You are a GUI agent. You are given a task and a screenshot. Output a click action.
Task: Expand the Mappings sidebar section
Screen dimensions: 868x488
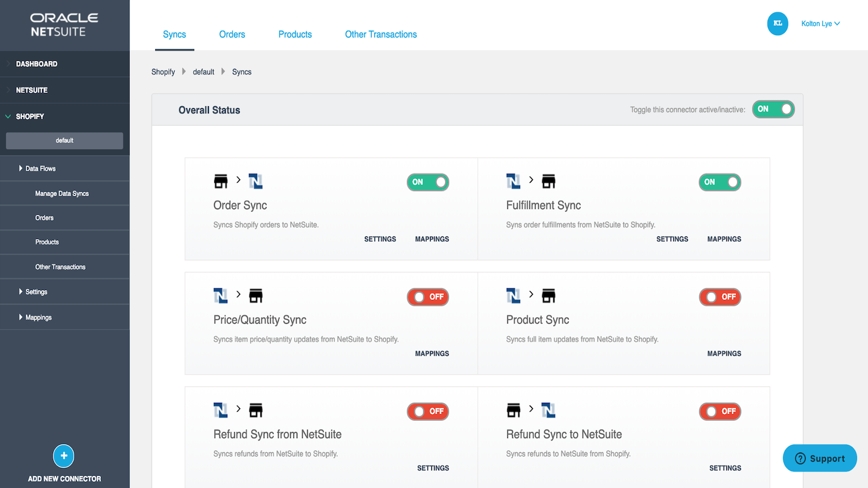38,318
